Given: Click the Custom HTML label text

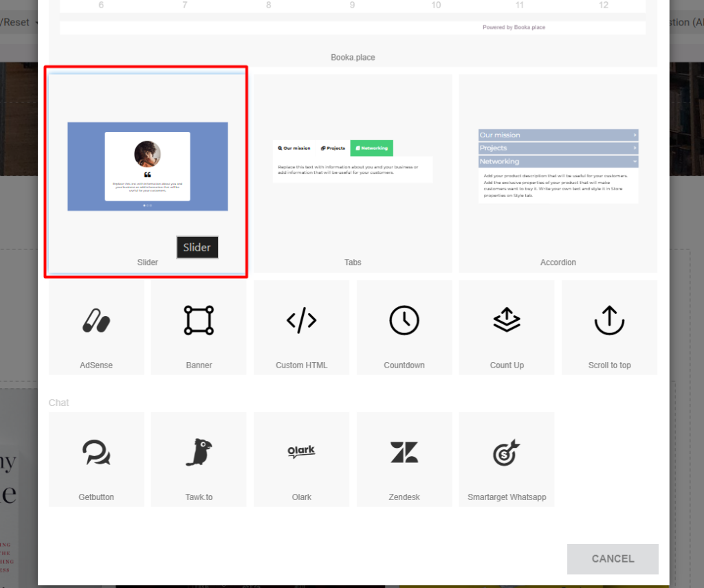Looking at the screenshot, I should (x=301, y=365).
